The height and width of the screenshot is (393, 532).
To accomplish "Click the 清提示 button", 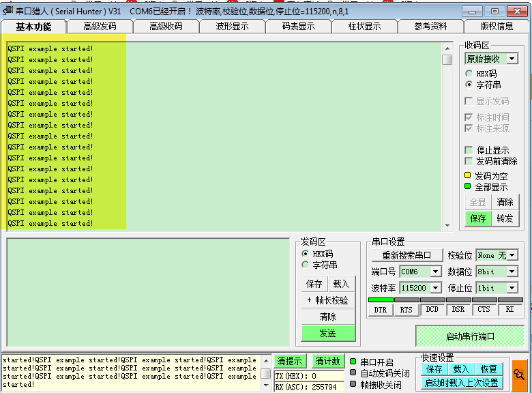I will click(290, 361).
